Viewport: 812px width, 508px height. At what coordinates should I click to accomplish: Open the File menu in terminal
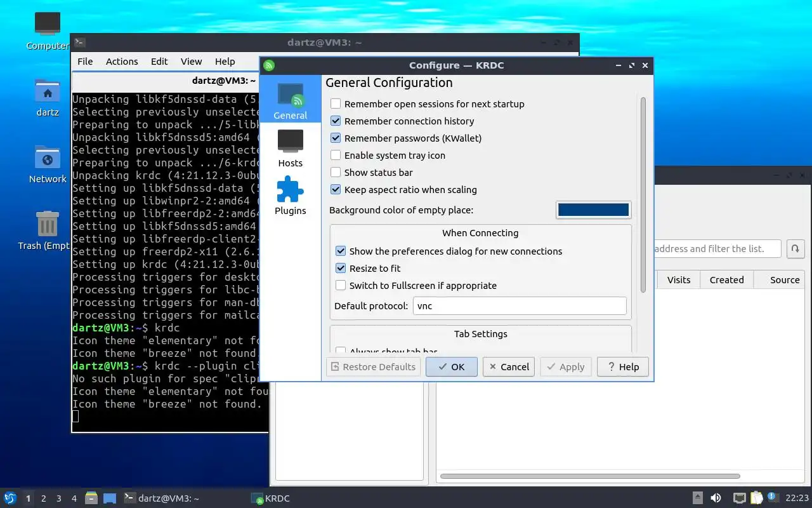(85, 62)
